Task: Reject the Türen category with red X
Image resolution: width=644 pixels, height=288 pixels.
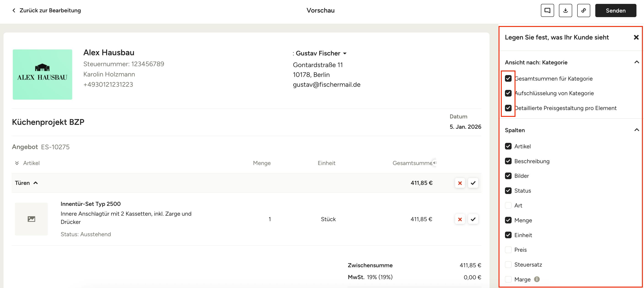Action: click(460, 183)
